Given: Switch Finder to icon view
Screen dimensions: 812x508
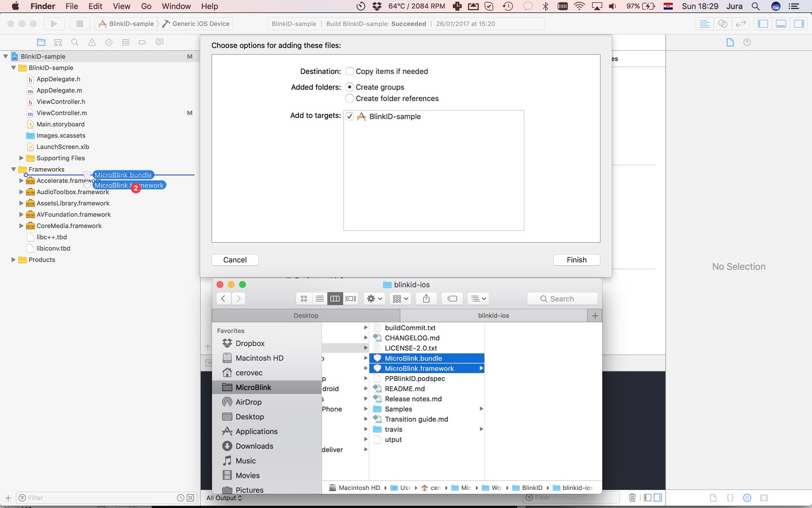Looking at the screenshot, I should (304, 299).
